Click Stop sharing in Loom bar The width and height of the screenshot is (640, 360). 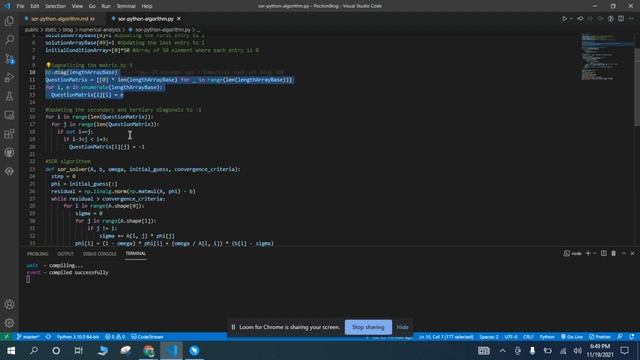(368, 327)
